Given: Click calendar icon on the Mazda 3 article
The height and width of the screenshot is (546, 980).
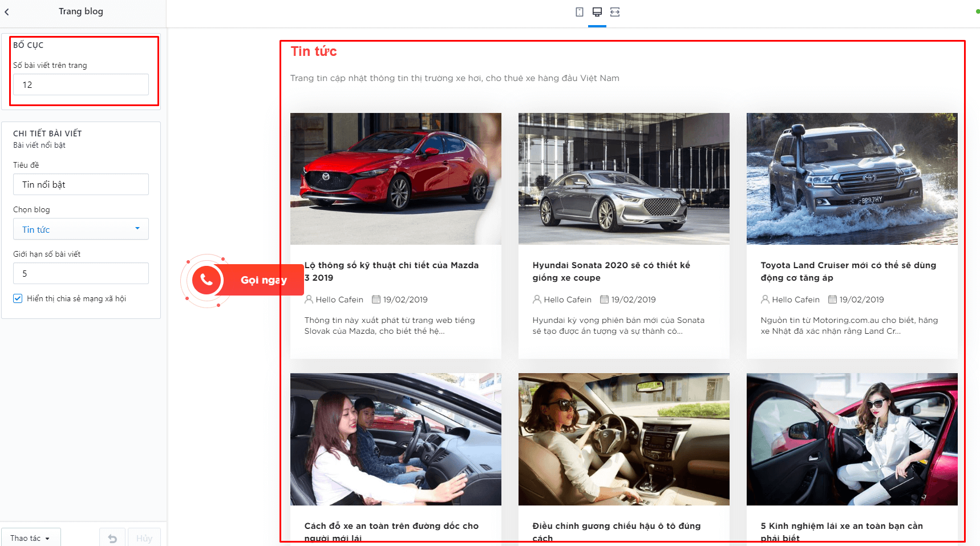Looking at the screenshot, I should [376, 300].
